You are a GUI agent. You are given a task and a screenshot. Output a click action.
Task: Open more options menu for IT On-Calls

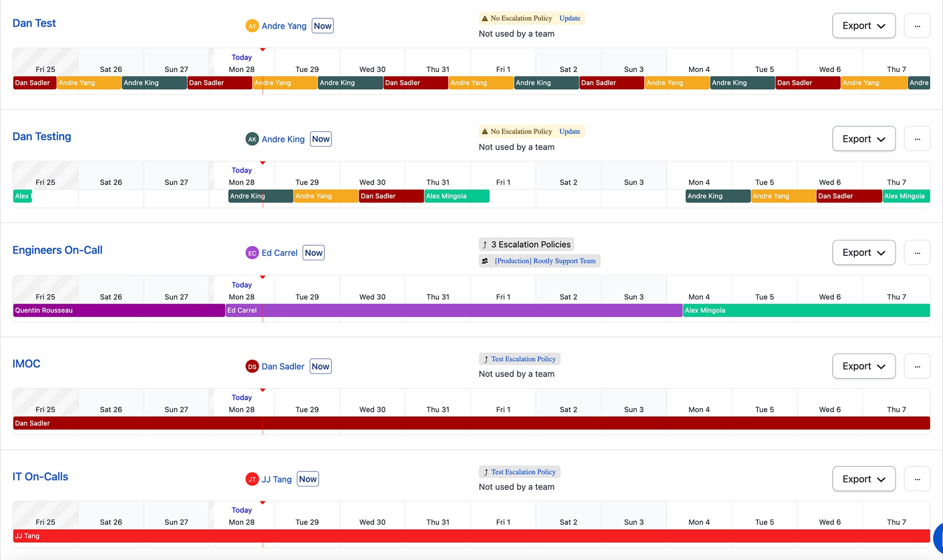pos(917,479)
